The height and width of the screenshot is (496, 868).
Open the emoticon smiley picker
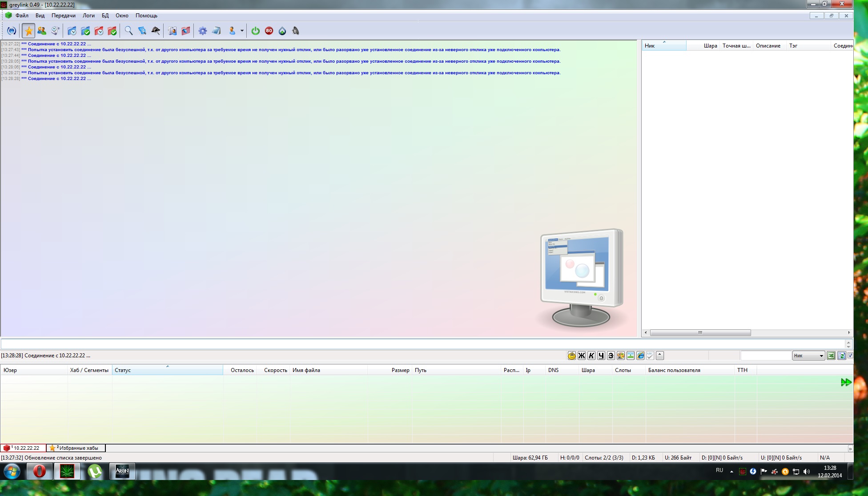click(x=572, y=356)
